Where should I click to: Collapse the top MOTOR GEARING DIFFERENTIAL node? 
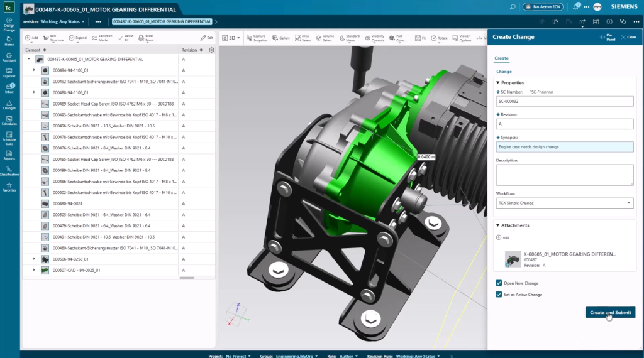(29, 59)
